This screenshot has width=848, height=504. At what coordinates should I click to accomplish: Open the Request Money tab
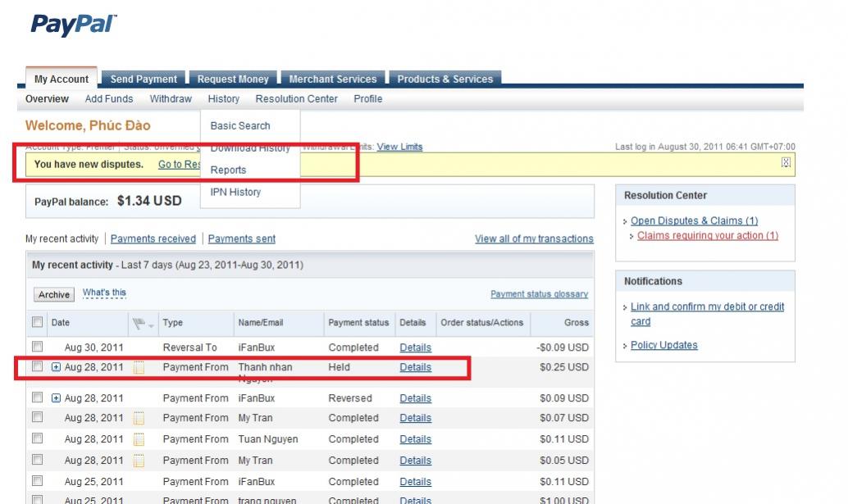[x=233, y=79]
